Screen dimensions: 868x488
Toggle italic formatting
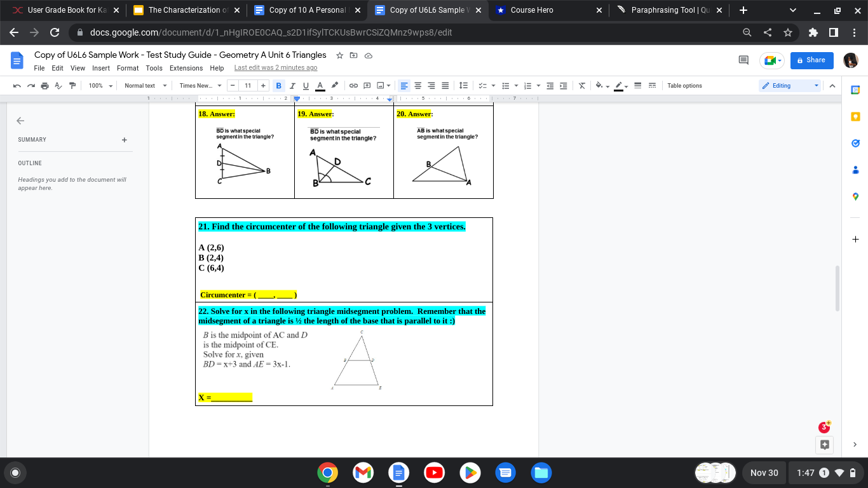tap(290, 85)
